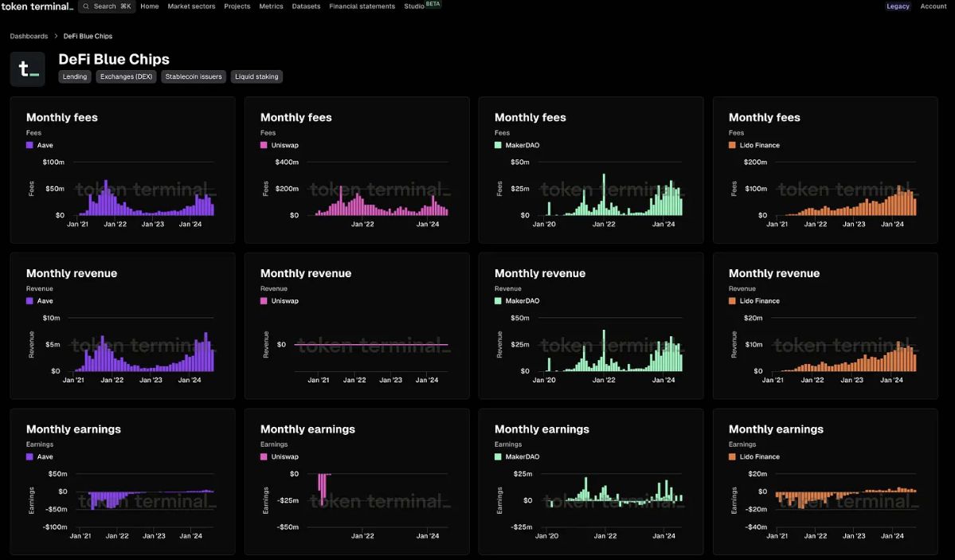Click MakerDAO legend label in Monthly revenue
The height and width of the screenshot is (560, 955).
click(x=523, y=301)
